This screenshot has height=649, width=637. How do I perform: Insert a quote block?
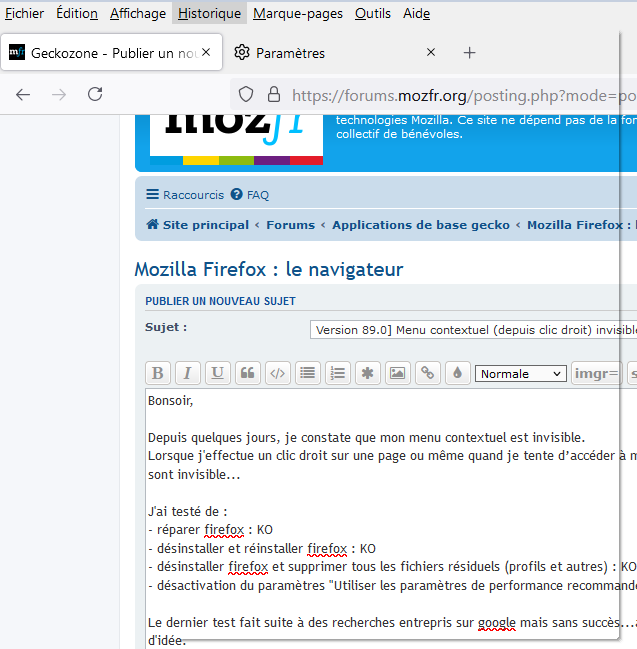pyautogui.click(x=248, y=373)
